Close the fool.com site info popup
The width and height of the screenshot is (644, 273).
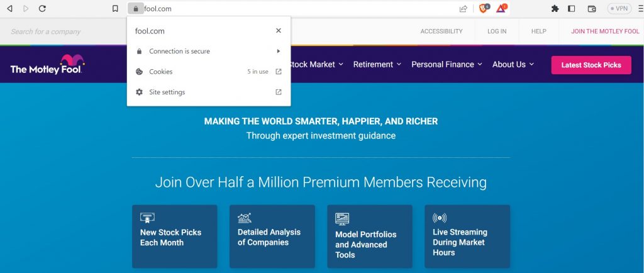point(279,30)
